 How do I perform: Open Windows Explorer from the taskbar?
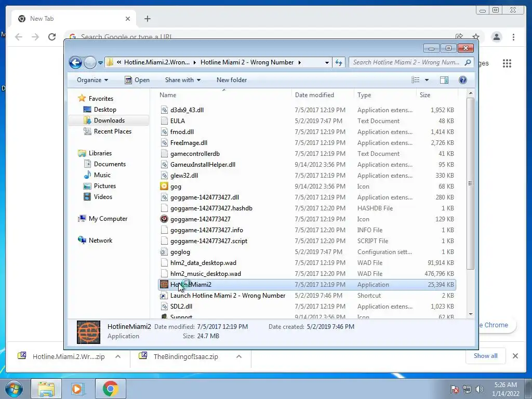(x=46, y=389)
